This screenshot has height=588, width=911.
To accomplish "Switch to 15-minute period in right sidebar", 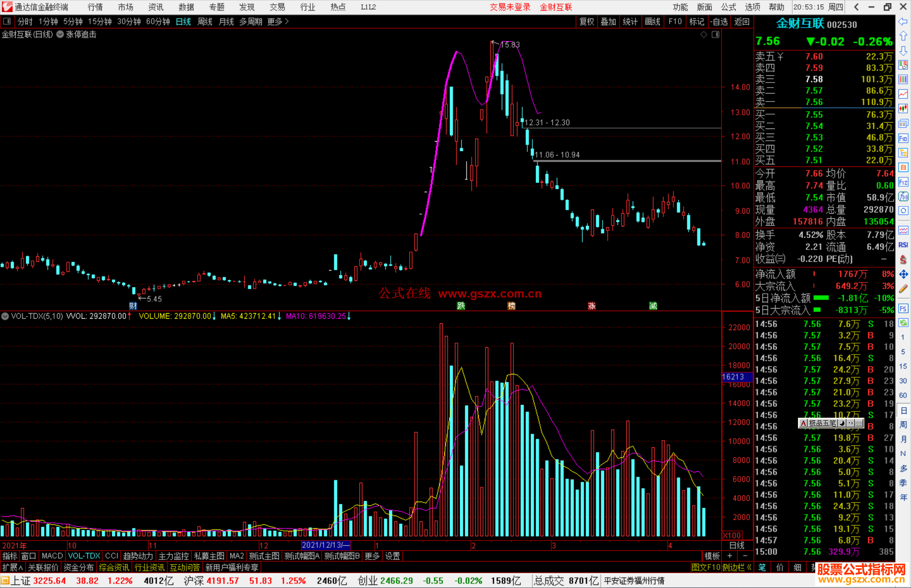I will (903, 366).
